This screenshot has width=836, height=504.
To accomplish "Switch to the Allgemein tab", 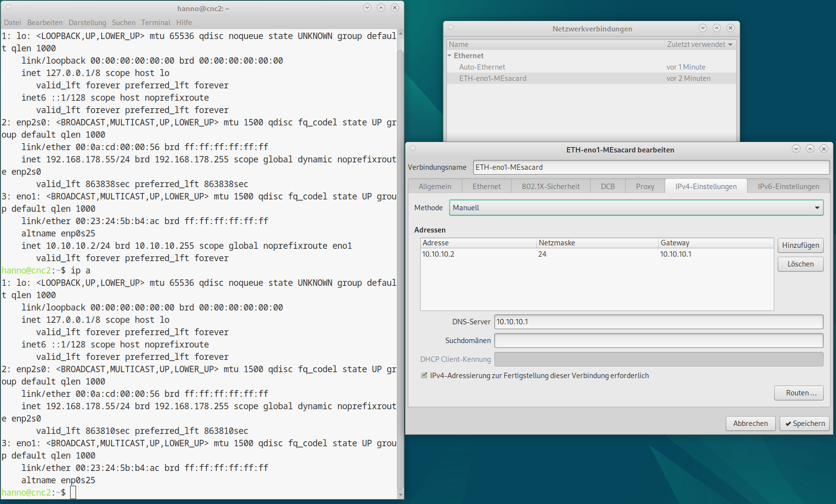I will point(435,186).
